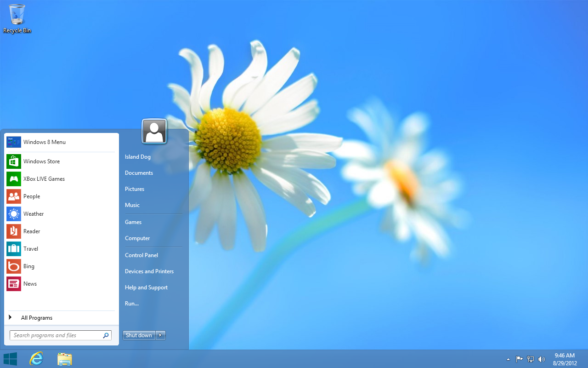588x368 pixels.
Task: Open the People app
Action: [31, 196]
